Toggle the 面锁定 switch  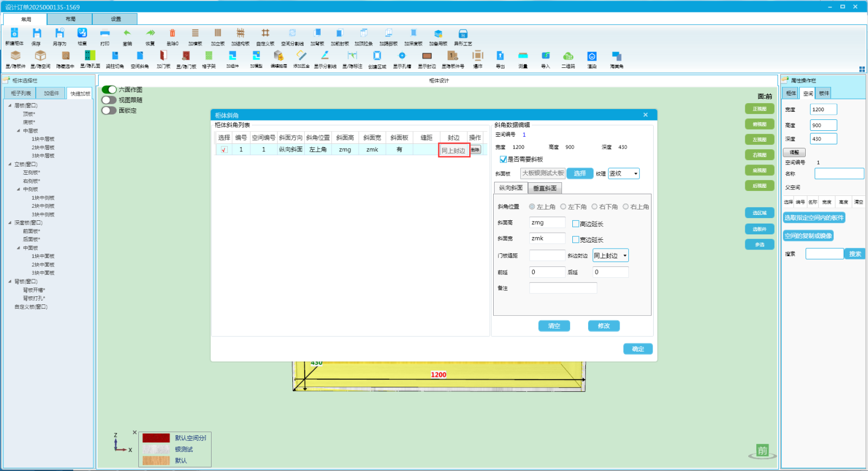pos(109,110)
